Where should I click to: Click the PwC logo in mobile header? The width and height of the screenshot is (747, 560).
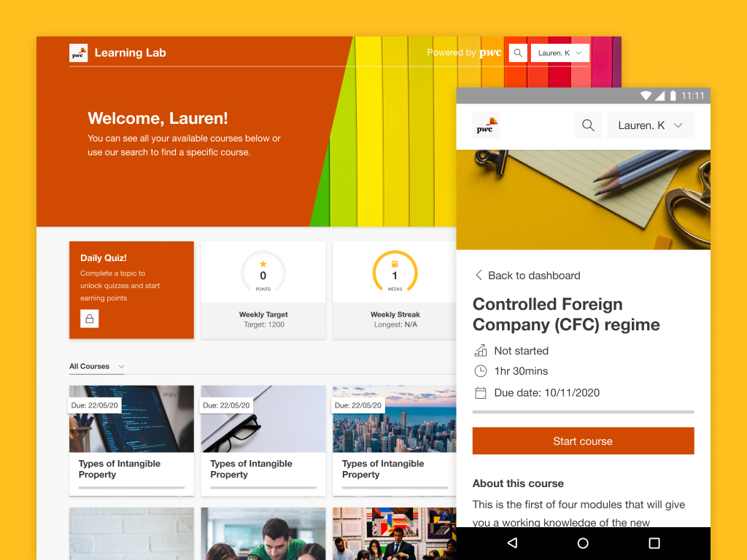(x=486, y=125)
